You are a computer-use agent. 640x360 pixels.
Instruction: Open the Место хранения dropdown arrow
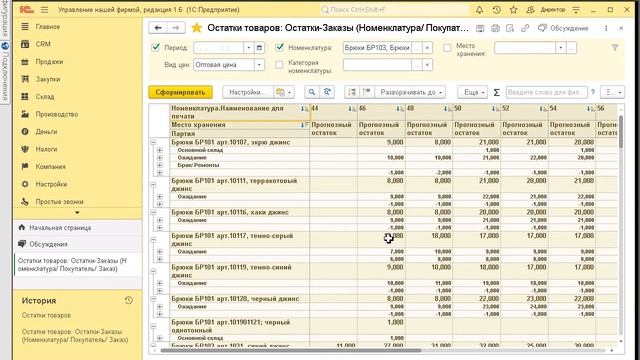tap(561, 48)
